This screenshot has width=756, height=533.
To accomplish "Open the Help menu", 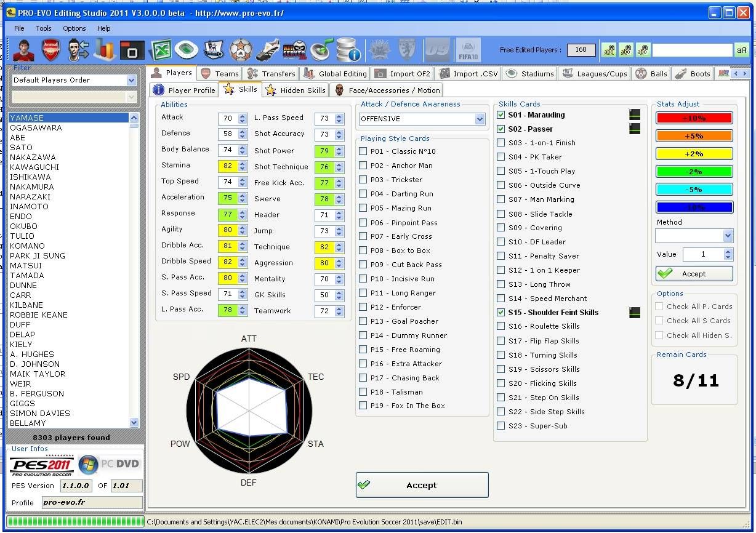I will pyautogui.click(x=103, y=28).
